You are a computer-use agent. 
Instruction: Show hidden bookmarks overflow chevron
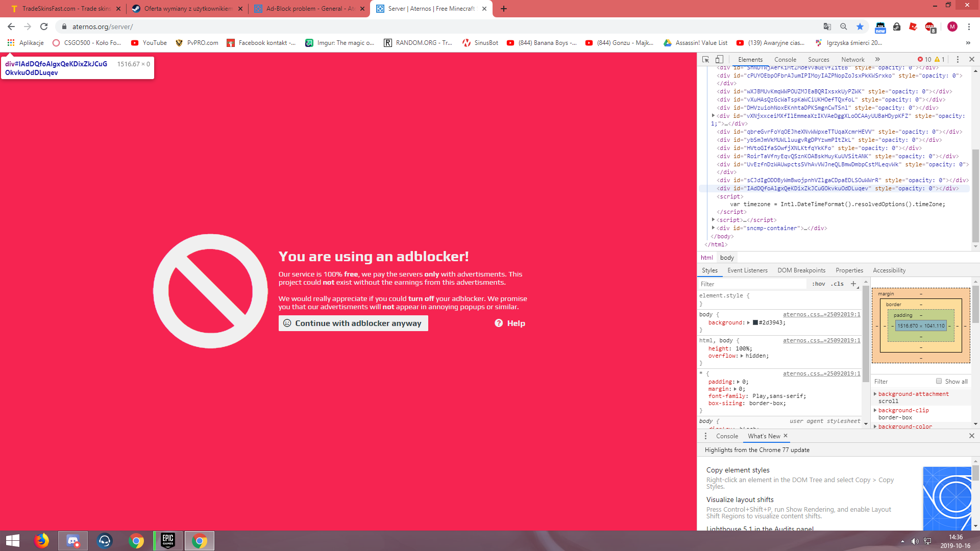click(x=968, y=43)
